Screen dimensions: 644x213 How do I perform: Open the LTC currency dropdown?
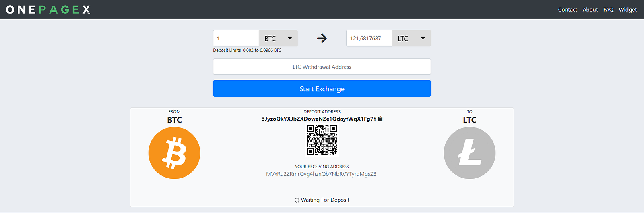click(x=411, y=38)
